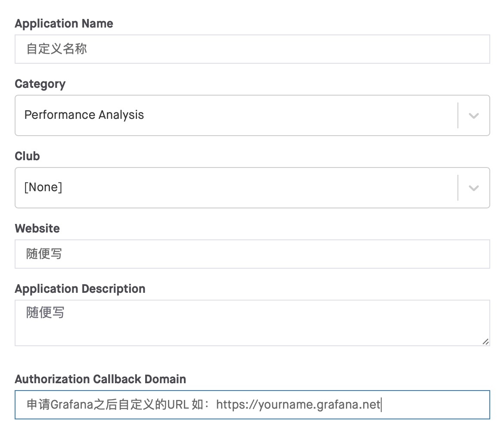This screenshot has height=428, width=504.
Task: Click the "自定义名称" text in Application Name
Action: point(56,49)
